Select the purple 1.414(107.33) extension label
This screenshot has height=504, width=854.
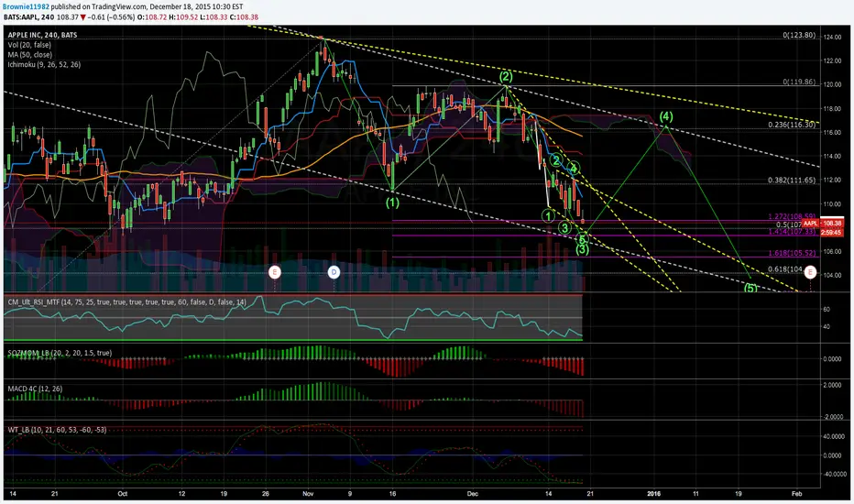coord(792,232)
